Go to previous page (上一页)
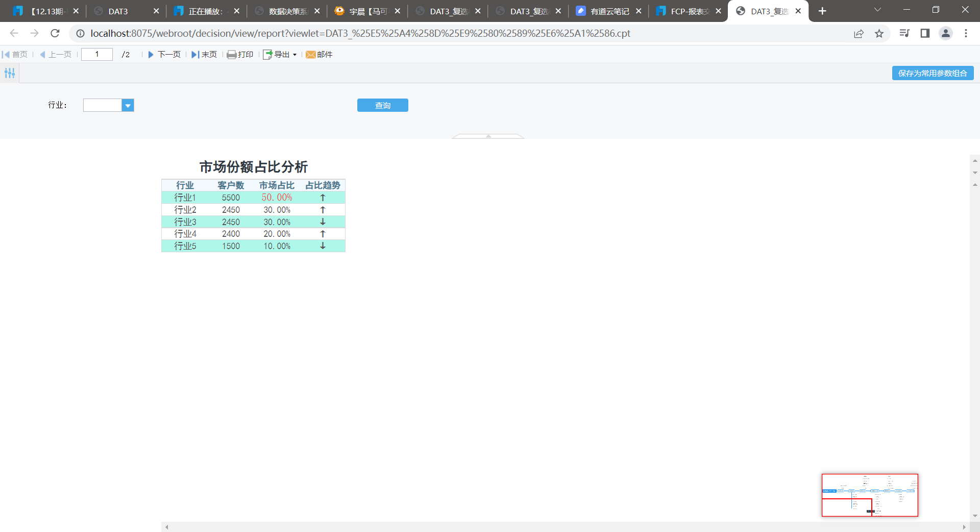The width and height of the screenshot is (980, 532). (x=56, y=55)
